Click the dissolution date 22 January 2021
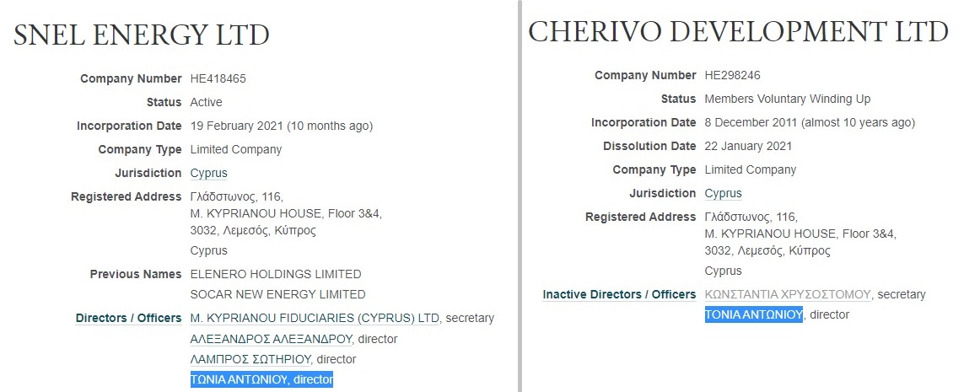The width and height of the screenshot is (980, 392). pyautogui.click(x=749, y=146)
